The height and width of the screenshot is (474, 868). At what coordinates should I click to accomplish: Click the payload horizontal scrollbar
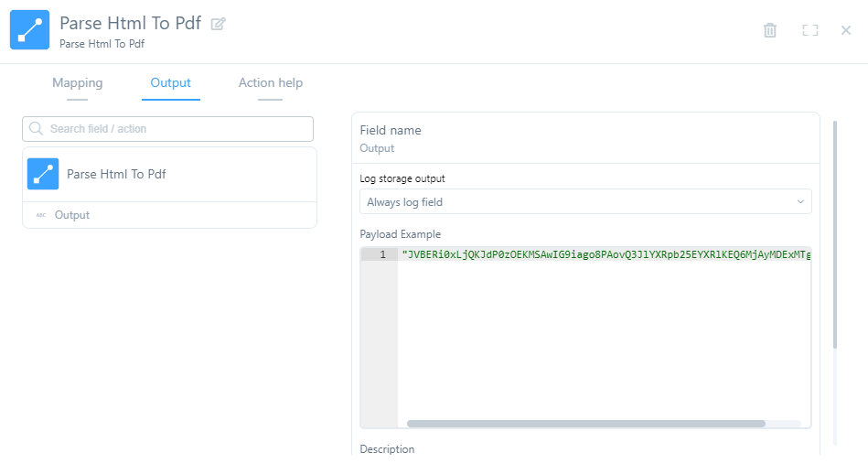pos(585,424)
